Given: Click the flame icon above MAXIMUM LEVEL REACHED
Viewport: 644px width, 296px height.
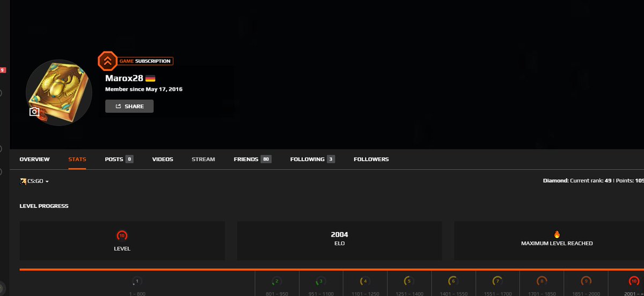Looking at the screenshot, I should [557, 234].
